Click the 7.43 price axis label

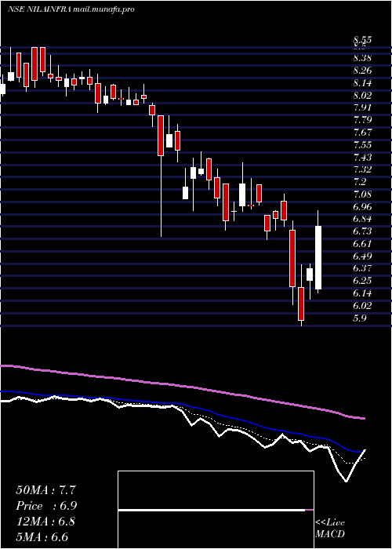tap(362, 157)
